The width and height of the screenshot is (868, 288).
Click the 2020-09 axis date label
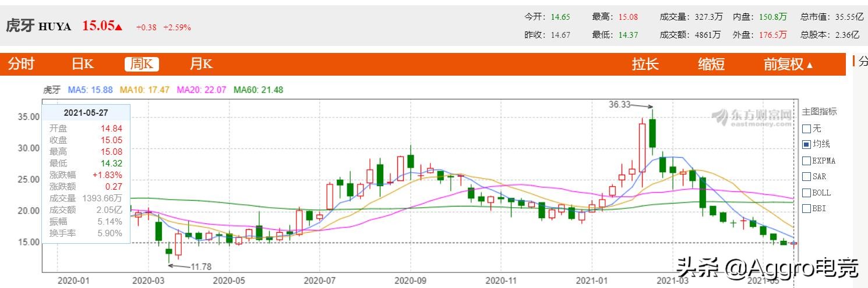(x=410, y=280)
